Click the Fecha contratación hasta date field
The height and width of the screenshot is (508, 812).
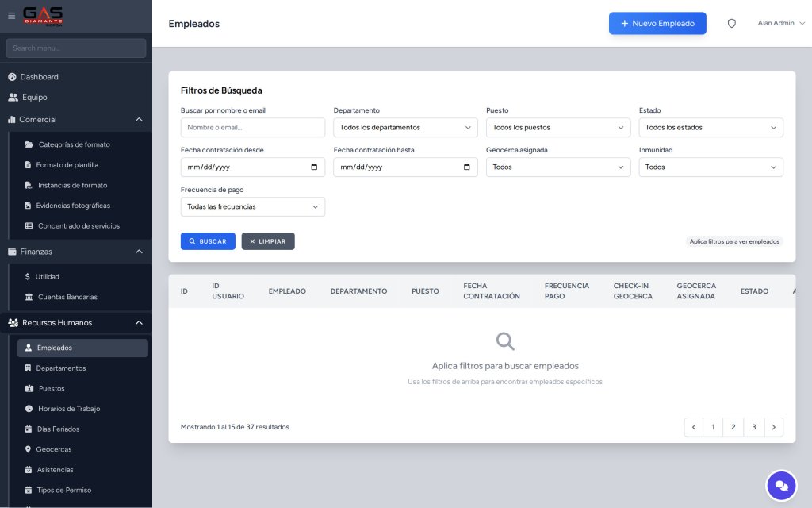click(405, 167)
